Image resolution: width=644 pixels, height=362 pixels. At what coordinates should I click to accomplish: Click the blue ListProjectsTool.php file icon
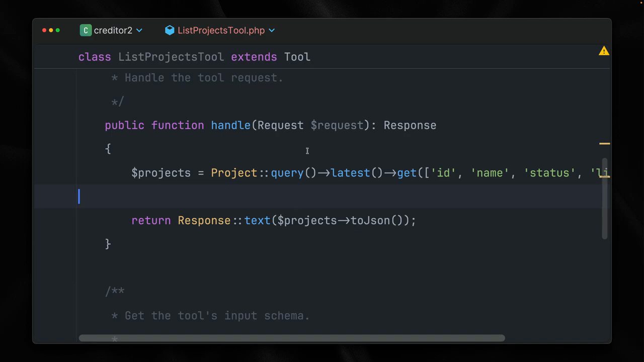[170, 31]
